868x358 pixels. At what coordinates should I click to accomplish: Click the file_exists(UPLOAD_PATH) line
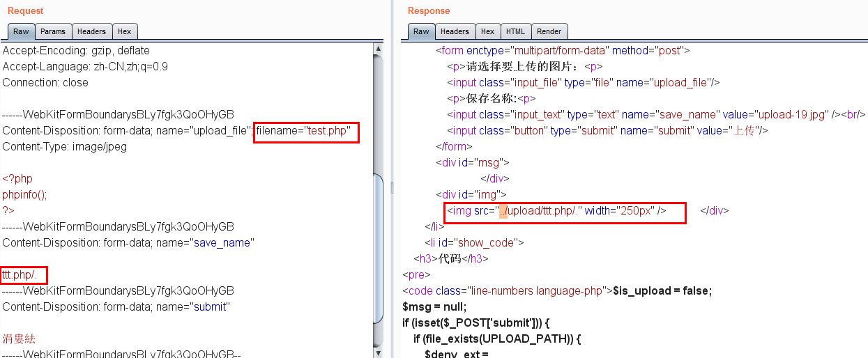point(497,338)
